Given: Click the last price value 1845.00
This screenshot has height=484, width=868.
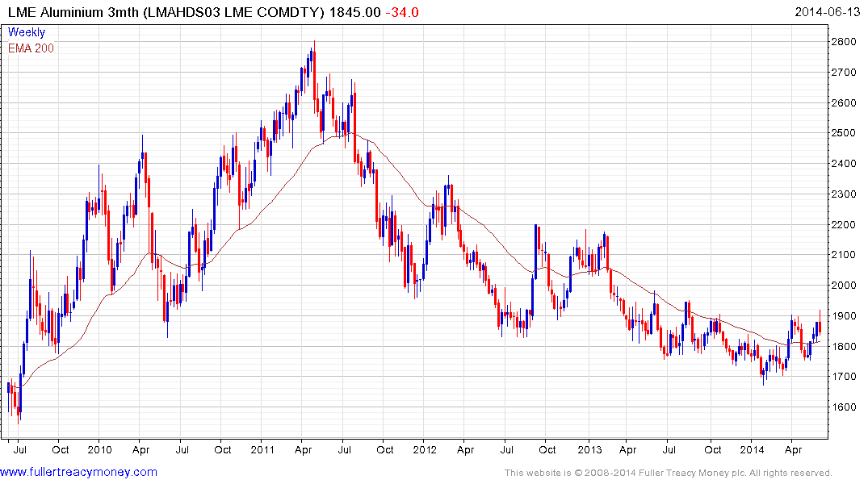Looking at the screenshot, I should pos(354,12).
